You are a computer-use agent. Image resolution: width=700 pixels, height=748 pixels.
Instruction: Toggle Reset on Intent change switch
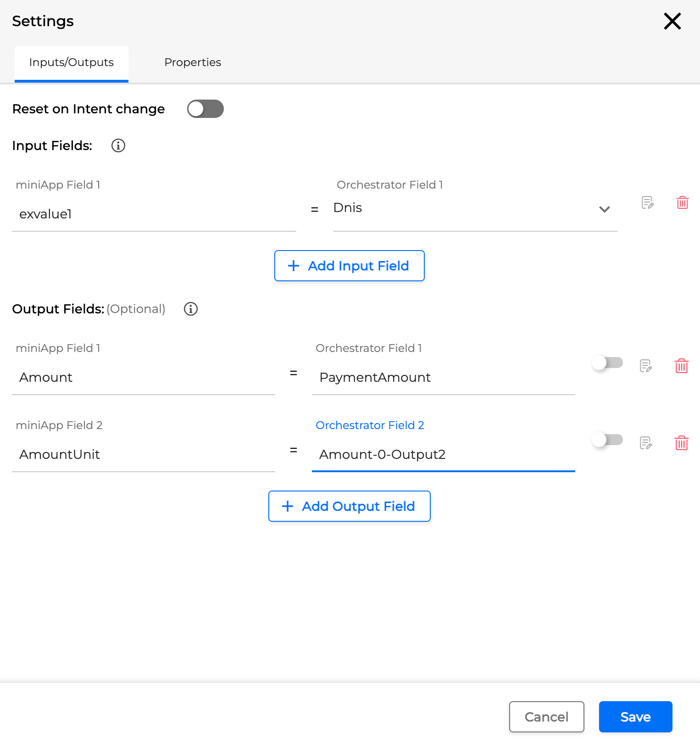(205, 109)
